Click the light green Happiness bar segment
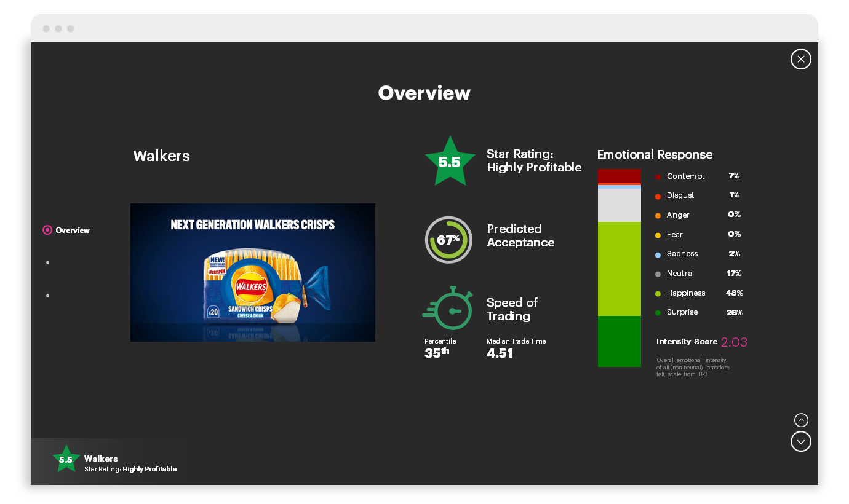849x504 pixels. click(620, 269)
